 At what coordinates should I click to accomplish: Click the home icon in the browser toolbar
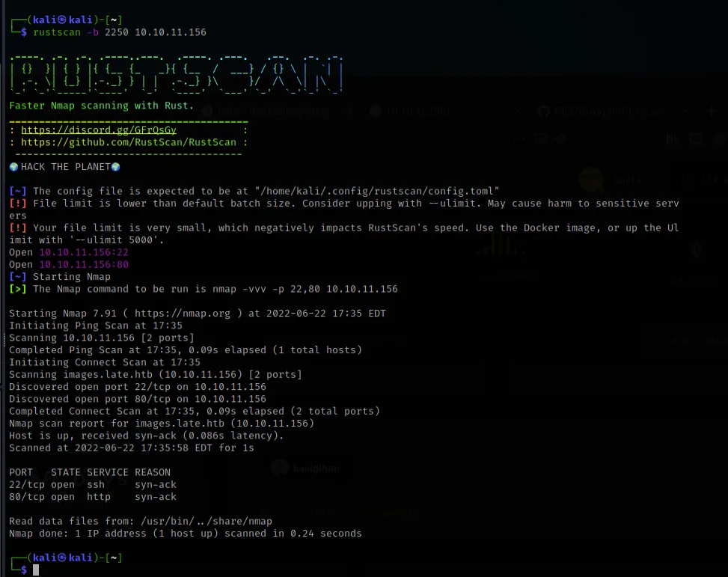[x=560, y=138]
